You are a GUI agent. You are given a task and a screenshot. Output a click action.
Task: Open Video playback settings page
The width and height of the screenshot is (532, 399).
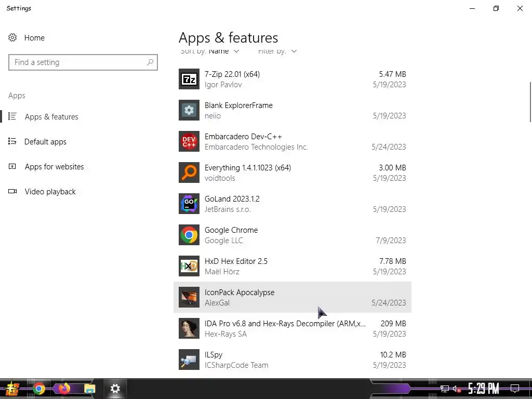pyautogui.click(x=50, y=192)
